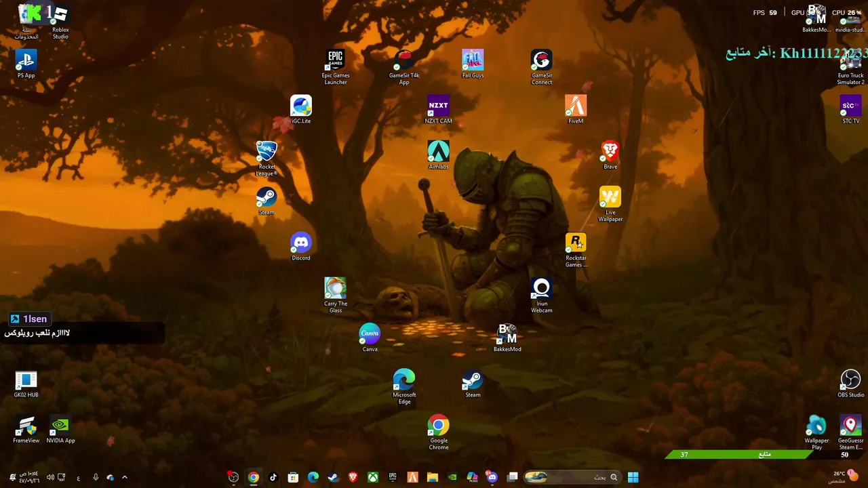Open the OneDrive tray icon

(110, 477)
